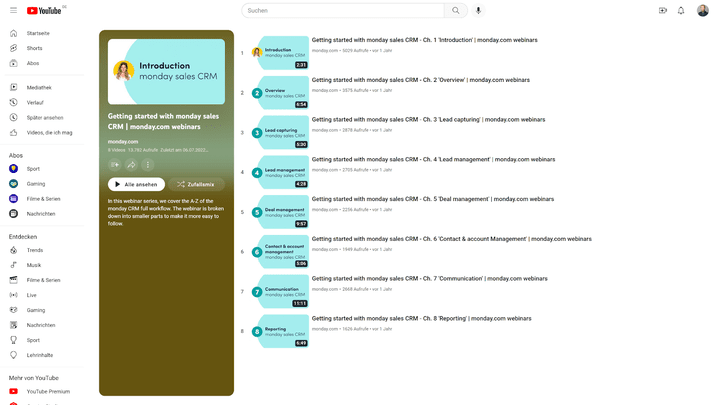Viewport: 720px width, 405px height.
Task: Save playlist to library icon
Action: point(115,164)
